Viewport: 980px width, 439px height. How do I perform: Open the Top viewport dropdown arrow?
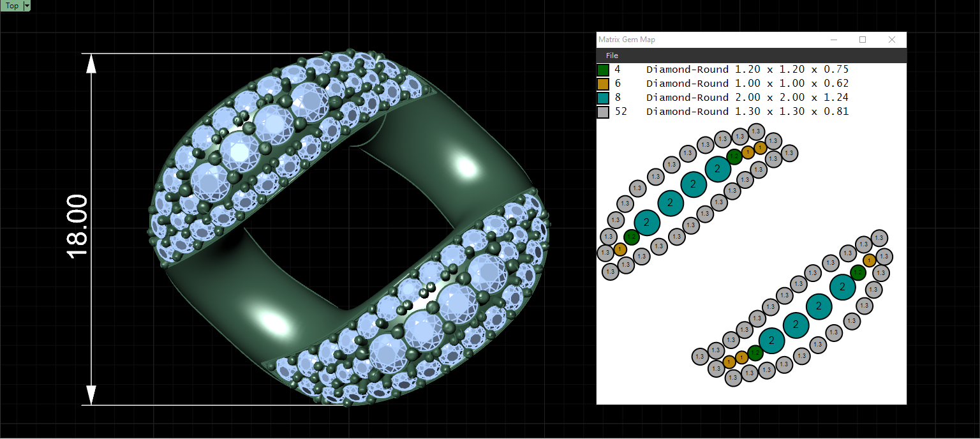tap(27, 6)
